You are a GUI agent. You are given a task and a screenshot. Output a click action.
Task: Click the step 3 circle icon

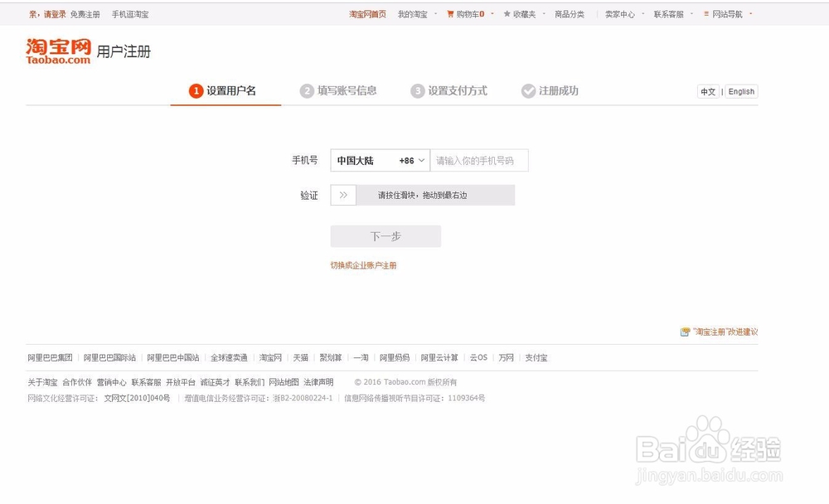pyautogui.click(x=418, y=91)
